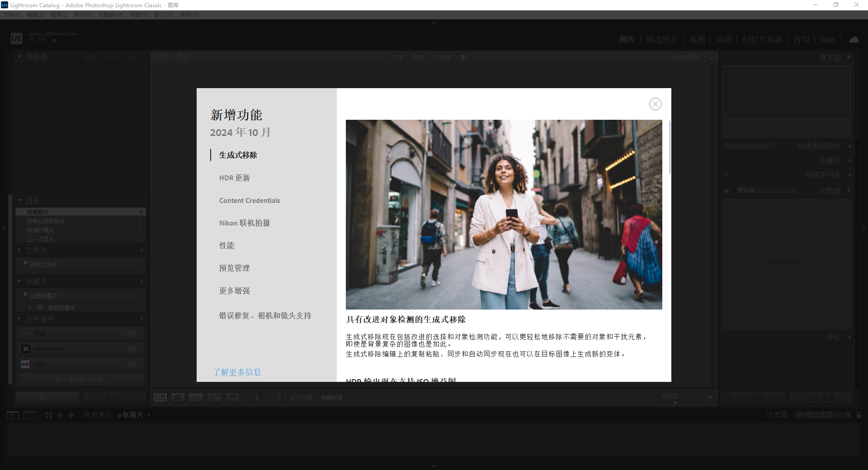This screenshot has height=470, width=868.
Task: Switch to Survey view icon
Action: pos(214,397)
